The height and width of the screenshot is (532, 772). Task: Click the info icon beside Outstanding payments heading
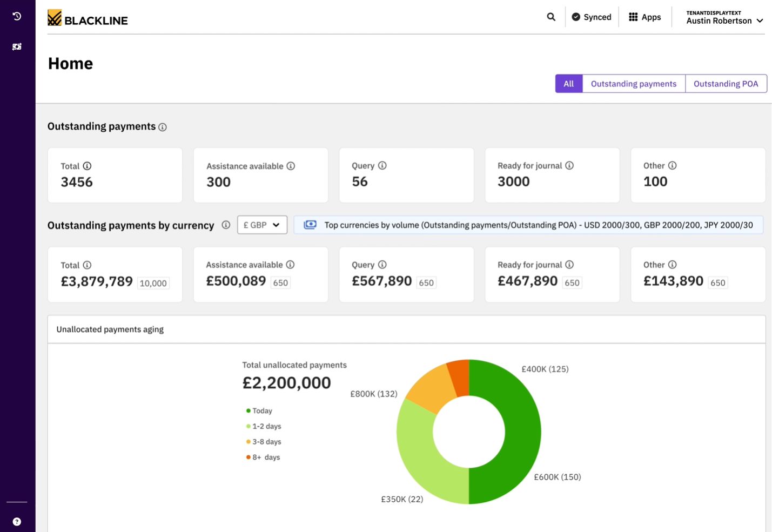click(x=163, y=127)
